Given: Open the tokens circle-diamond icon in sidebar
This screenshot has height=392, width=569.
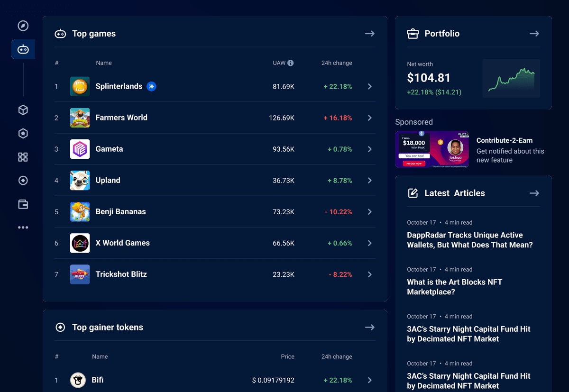Looking at the screenshot, I should tap(23, 181).
